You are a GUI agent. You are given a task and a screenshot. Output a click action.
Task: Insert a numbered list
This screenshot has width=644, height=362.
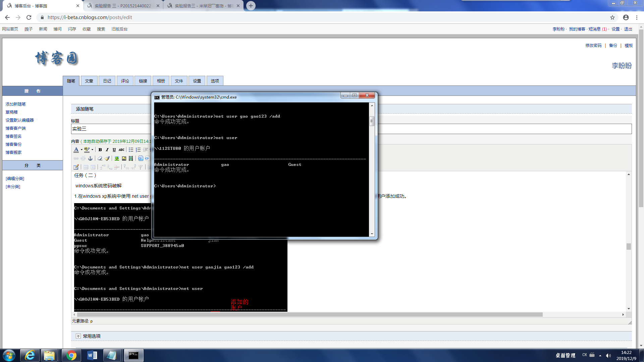(x=138, y=150)
